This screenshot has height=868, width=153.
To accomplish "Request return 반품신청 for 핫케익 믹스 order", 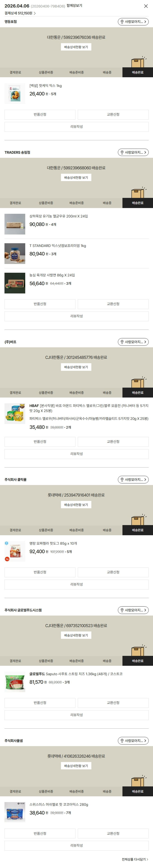I will click(x=40, y=115).
